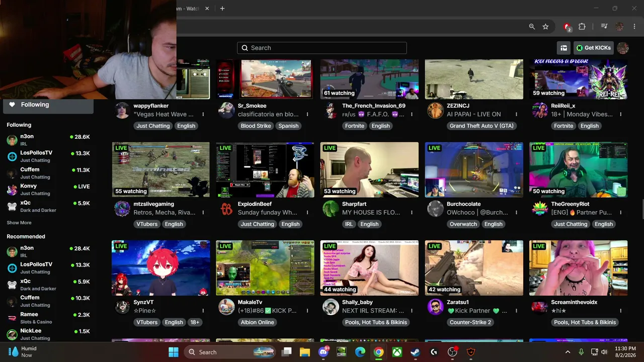This screenshot has height=362, width=644.
Task: Open Discord from the taskbar
Action: tap(324, 352)
